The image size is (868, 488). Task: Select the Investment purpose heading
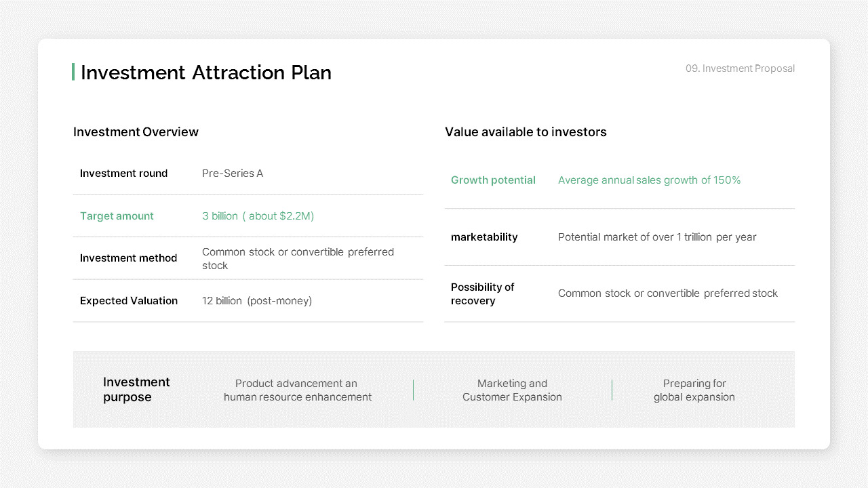(x=136, y=390)
